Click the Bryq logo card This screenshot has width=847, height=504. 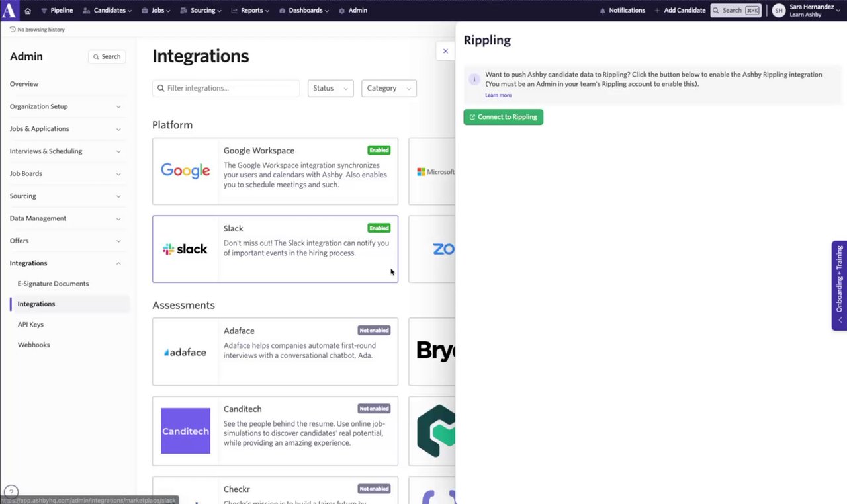433,351
